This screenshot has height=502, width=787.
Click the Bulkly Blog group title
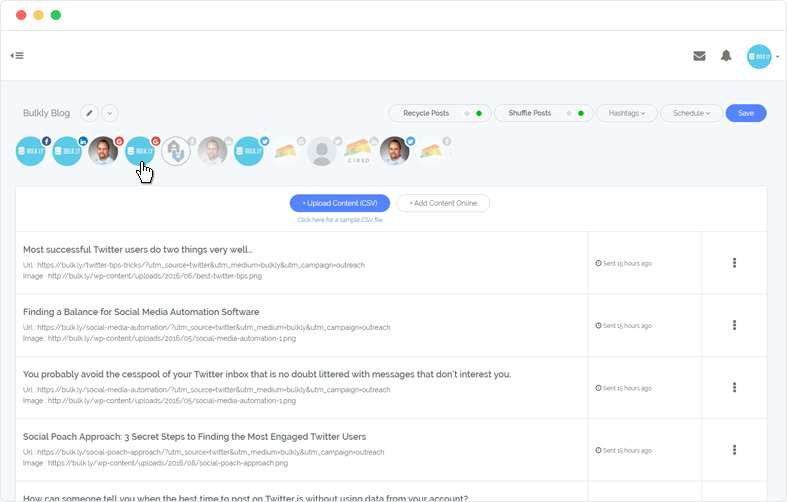(x=46, y=113)
